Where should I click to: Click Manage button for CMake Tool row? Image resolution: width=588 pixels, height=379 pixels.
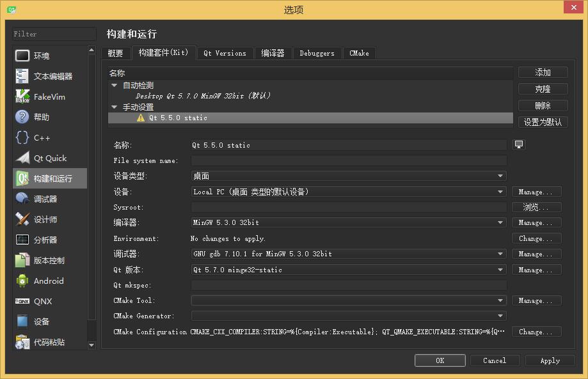click(x=537, y=300)
